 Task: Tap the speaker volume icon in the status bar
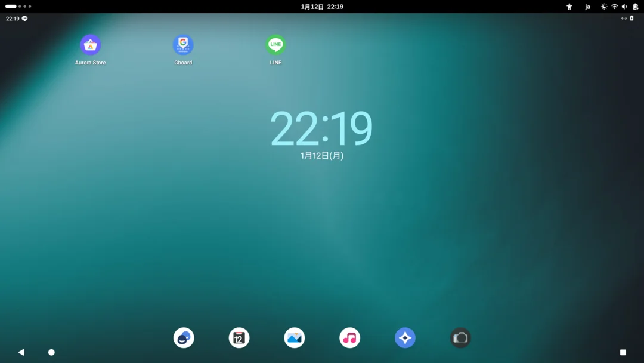pos(624,7)
